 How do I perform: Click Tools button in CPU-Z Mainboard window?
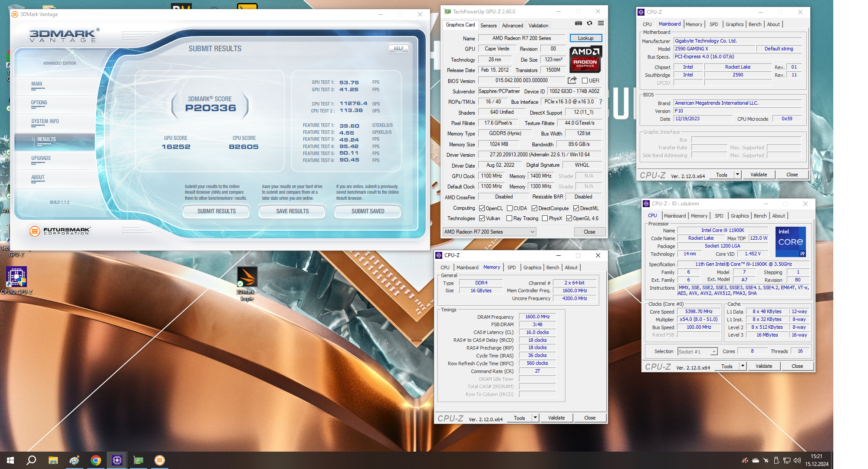(x=721, y=175)
